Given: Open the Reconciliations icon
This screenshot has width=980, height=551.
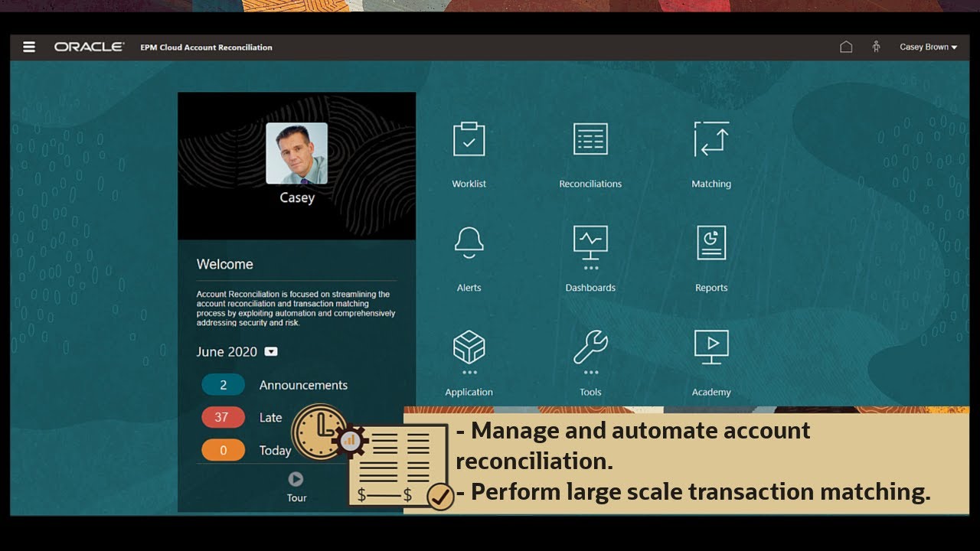Looking at the screenshot, I should pos(590,139).
